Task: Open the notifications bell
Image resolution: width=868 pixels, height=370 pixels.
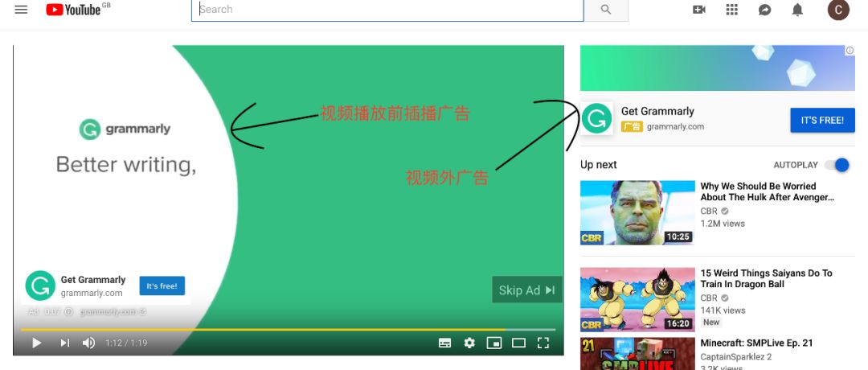Action: point(797,10)
